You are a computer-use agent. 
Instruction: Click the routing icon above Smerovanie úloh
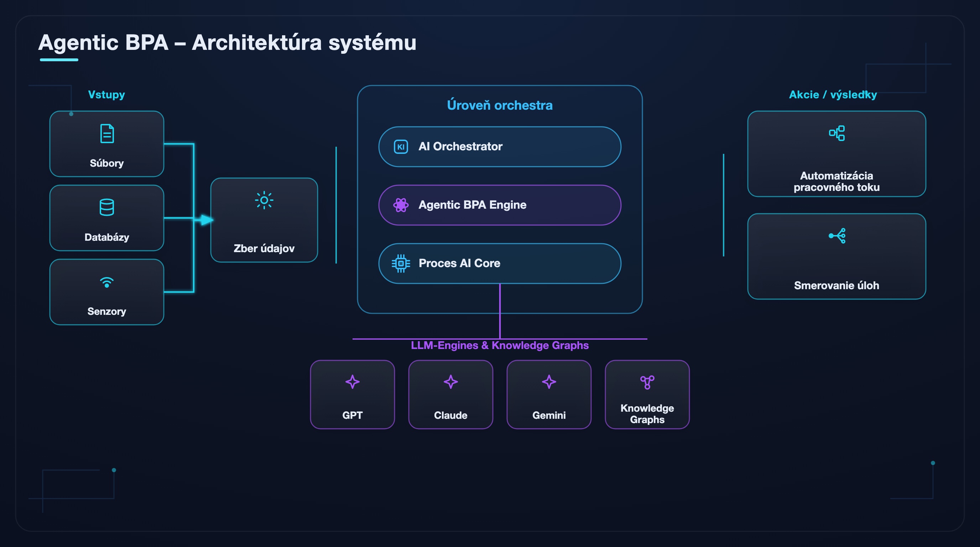click(x=836, y=236)
